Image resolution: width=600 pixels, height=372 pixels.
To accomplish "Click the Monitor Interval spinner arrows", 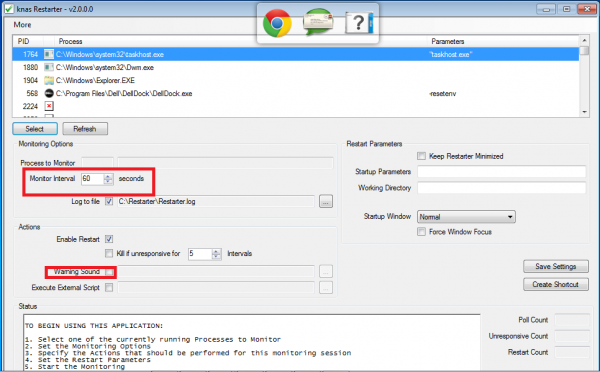I will tap(109, 179).
